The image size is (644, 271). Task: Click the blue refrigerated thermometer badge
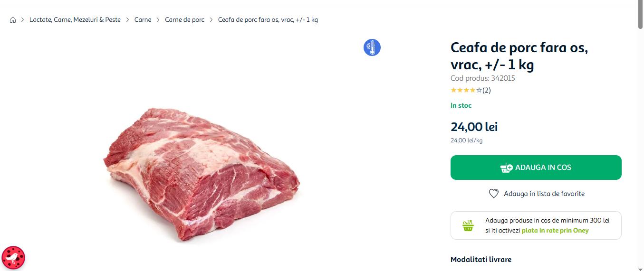point(372,47)
